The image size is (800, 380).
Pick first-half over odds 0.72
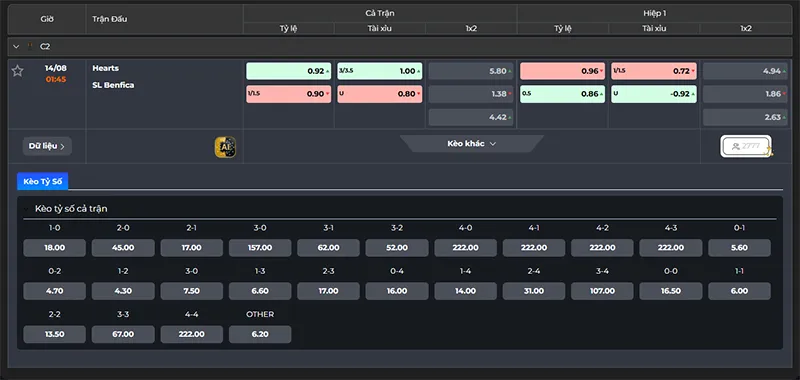pyautogui.click(x=654, y=71)
